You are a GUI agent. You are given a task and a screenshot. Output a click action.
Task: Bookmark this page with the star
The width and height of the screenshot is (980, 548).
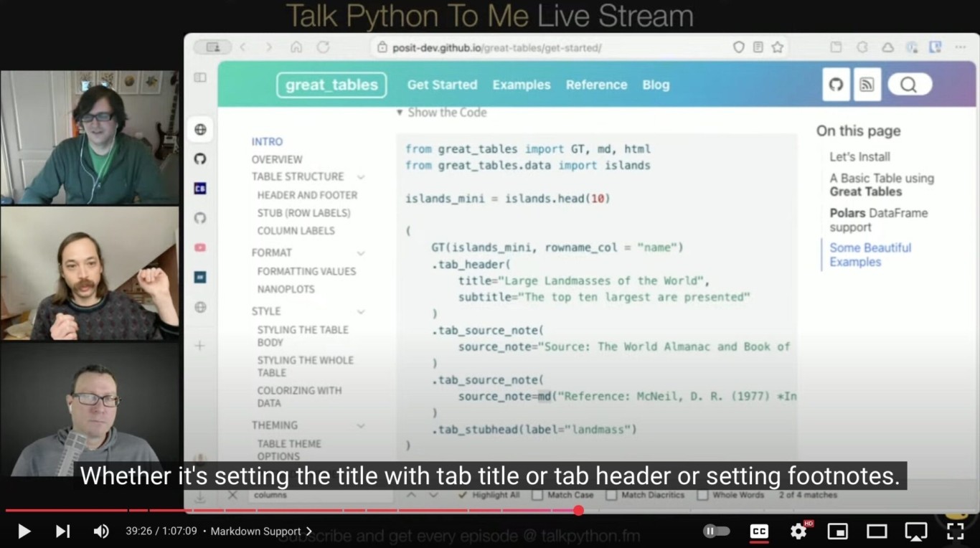click(777, 47)
